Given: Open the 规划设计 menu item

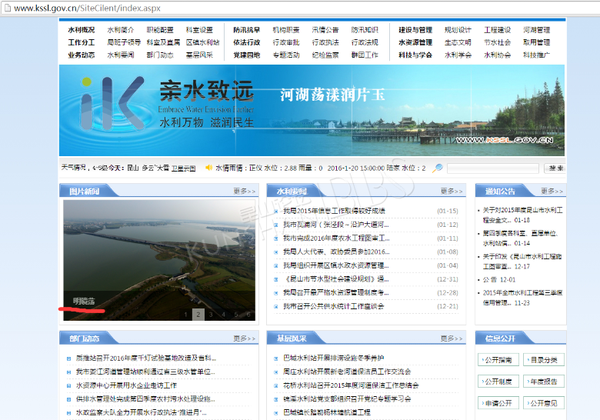Looking at the screenshot, I should click(x=458, y=30).
